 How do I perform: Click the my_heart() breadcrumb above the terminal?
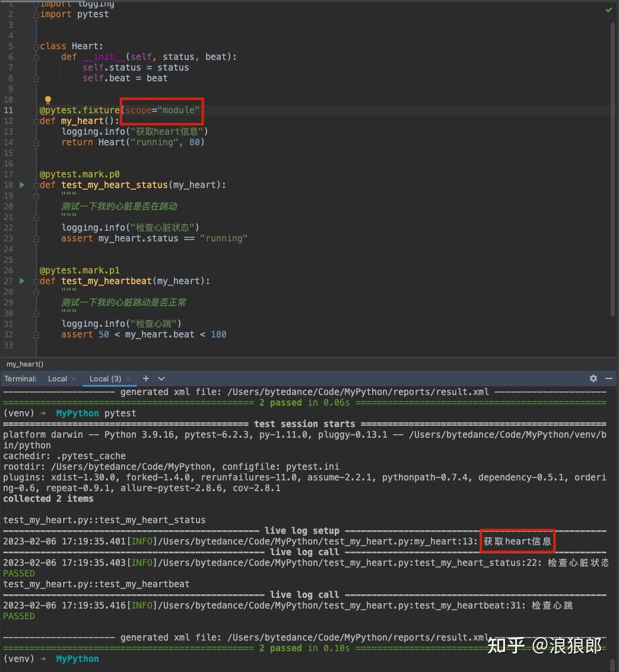tap(24, 364)
